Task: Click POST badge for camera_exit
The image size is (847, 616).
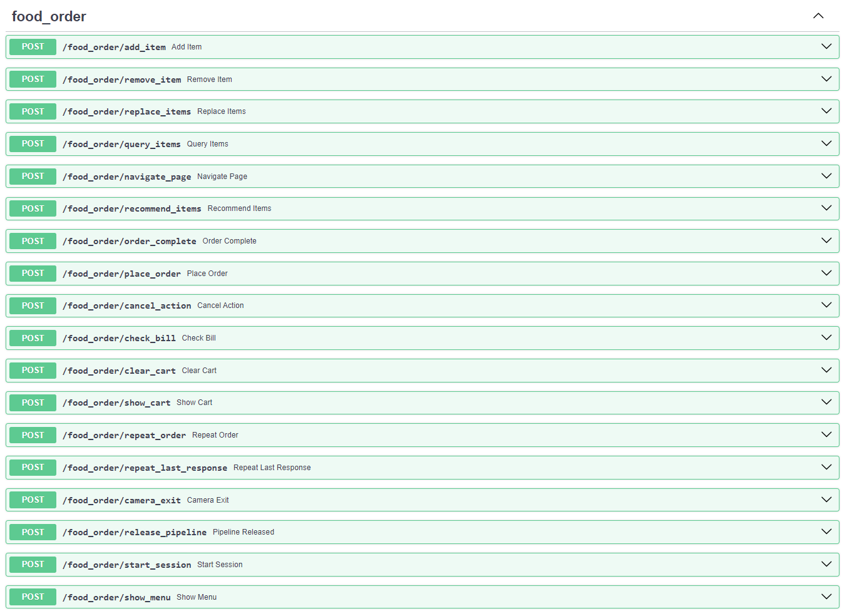Action: (33, 500)
